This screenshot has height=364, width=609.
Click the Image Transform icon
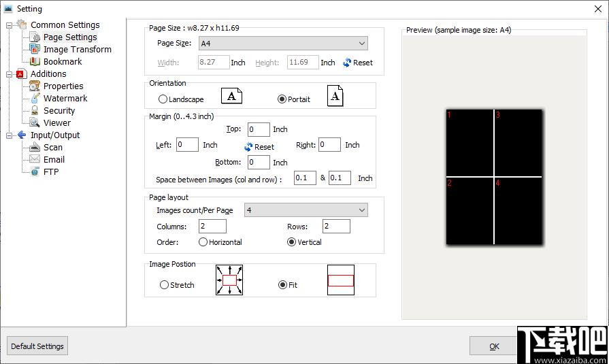coord(35,50)
